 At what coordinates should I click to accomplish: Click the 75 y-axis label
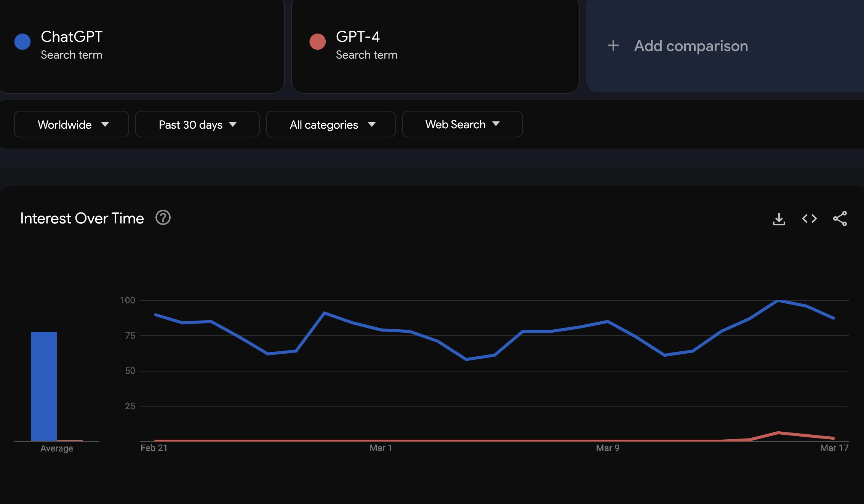(130, 336)
